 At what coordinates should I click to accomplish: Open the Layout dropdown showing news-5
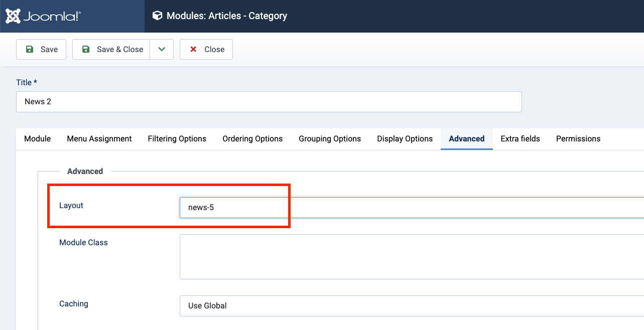click(412, 208)
